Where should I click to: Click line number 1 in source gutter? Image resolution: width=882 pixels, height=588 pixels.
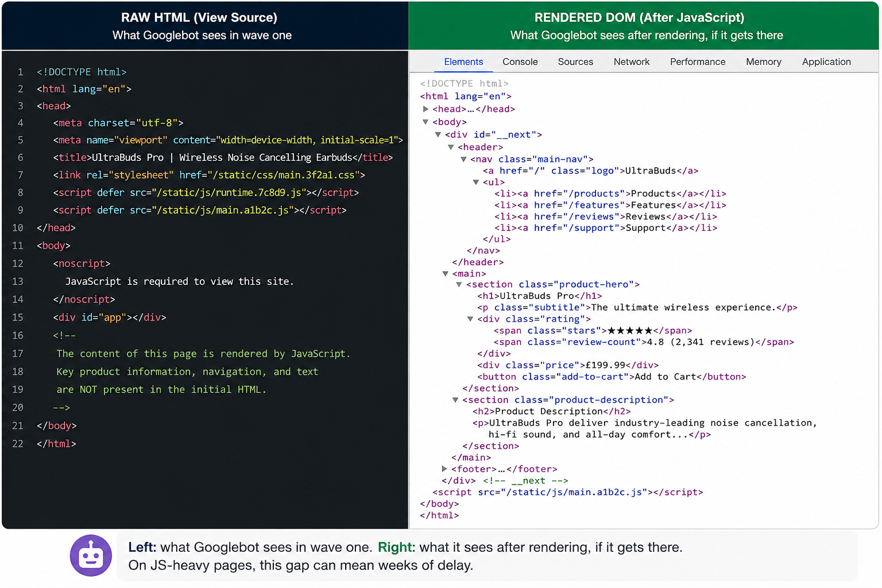pos(21,72)
